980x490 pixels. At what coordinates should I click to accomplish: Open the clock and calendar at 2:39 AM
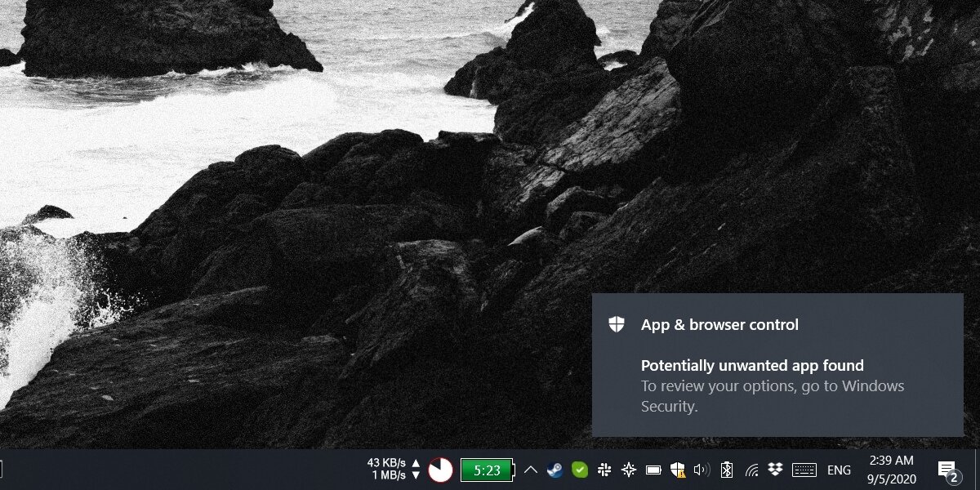pyautogui.click(x=892, y=470)
